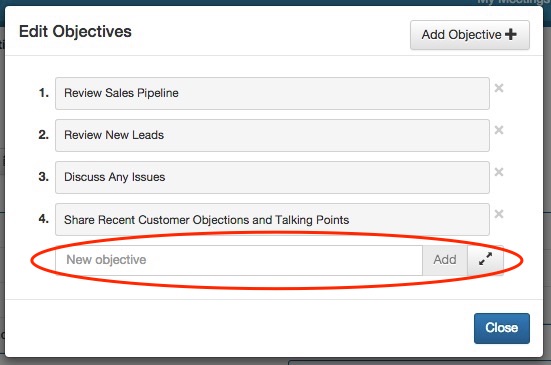
Task: Expand the new objective editor with arrows icon
Action: [x=485, y=260]
